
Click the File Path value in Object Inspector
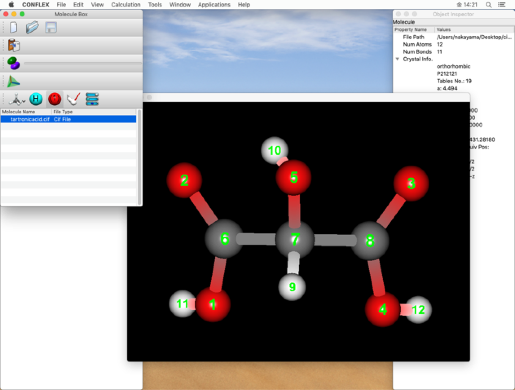[474, 37]
